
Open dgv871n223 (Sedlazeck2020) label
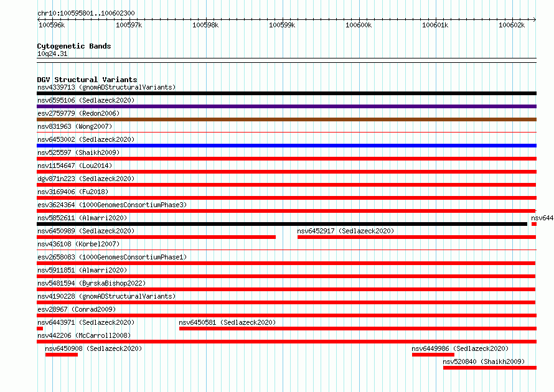point(86,179)
